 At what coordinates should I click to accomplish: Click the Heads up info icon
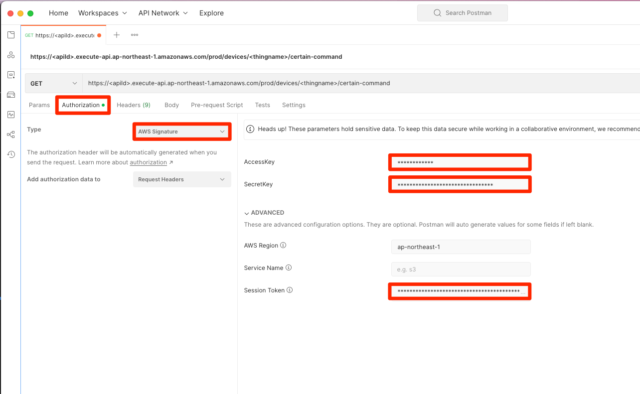pyautogui.click(x=250, y=129)
